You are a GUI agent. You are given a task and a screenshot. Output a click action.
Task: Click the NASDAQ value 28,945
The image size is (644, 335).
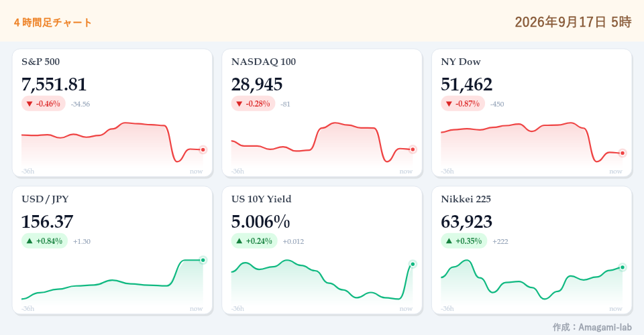[257, 84]
